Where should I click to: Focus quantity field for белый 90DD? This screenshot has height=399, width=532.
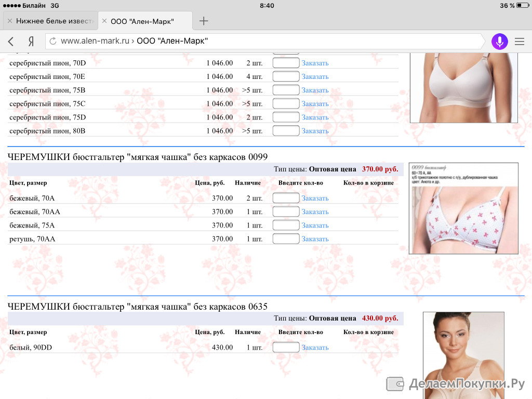pos(286,347)
